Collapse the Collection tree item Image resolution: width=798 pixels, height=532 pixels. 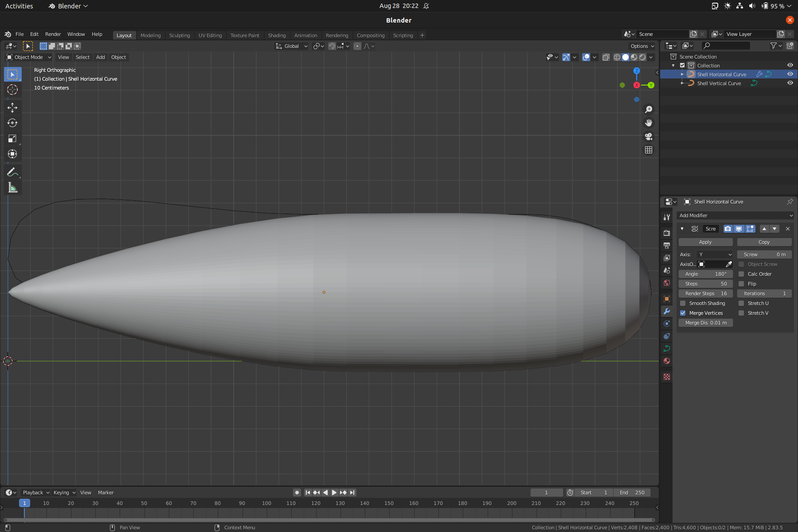[x=673, y=65]
